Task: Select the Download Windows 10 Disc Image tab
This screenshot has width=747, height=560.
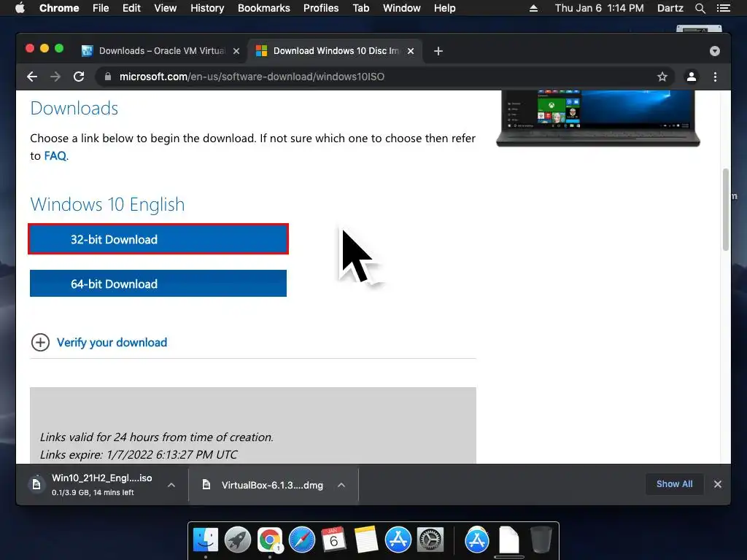Action: [x=335, y=51]
